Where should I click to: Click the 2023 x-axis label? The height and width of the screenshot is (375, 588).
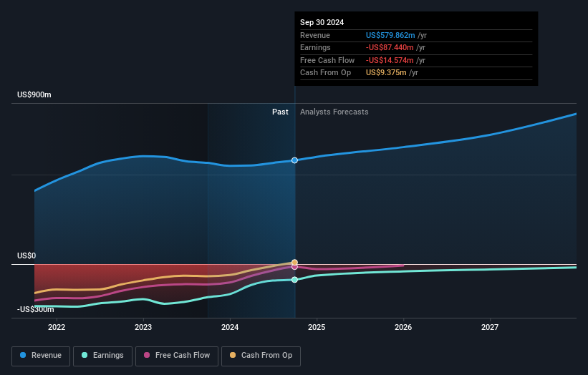tap(143, 328)
